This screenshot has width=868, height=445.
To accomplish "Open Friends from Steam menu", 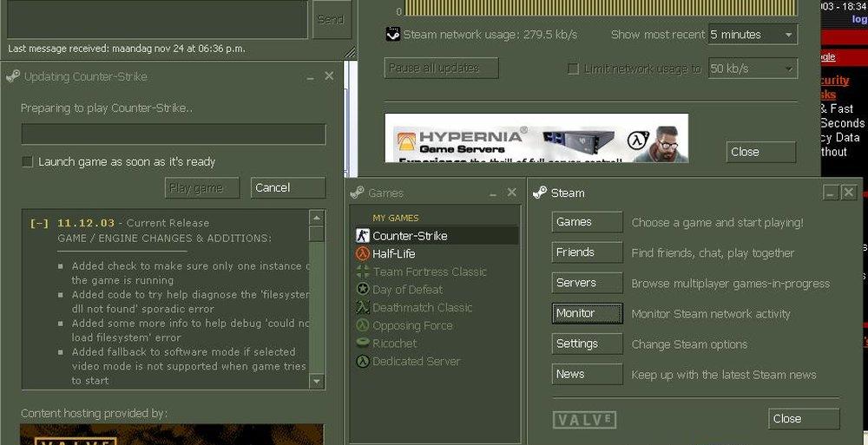I will point(588,252).
